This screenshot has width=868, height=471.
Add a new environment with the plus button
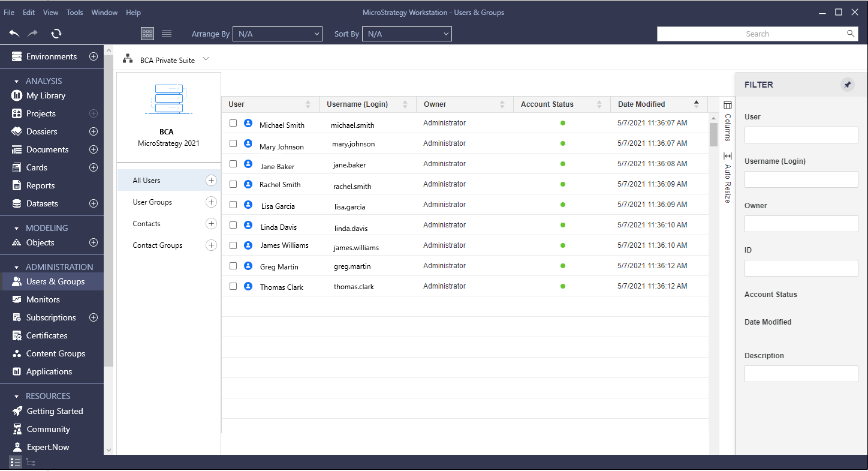click(x=94, y=56)
